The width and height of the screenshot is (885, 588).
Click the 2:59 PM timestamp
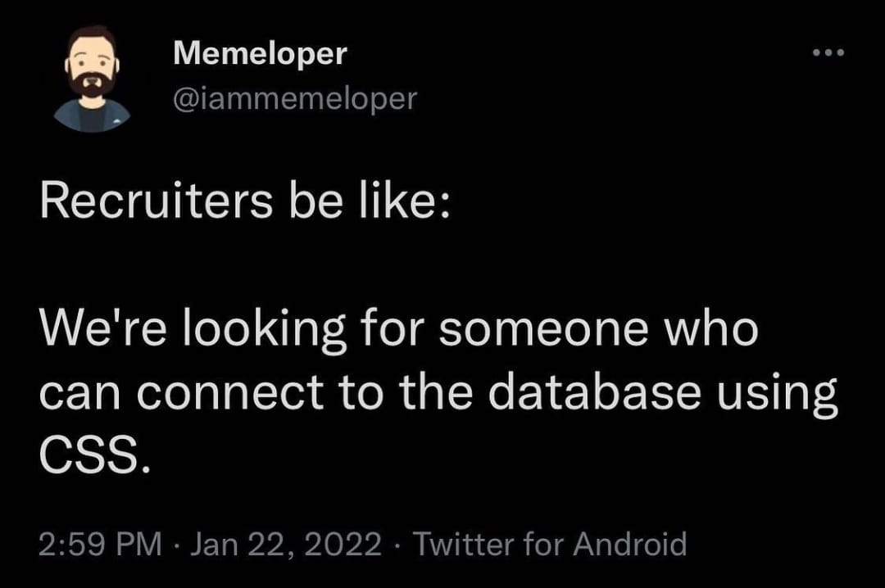pos(101,544)
